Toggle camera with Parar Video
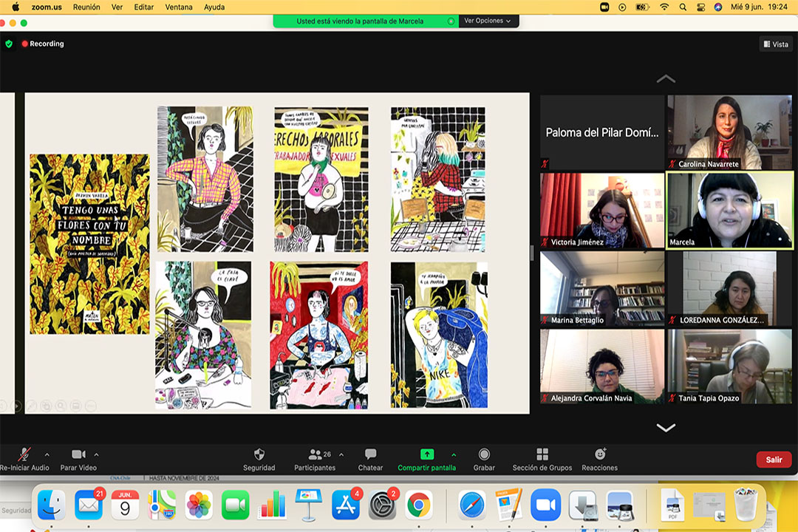The height and width of the screenshot is (532, 798). (x=78, y=455)
